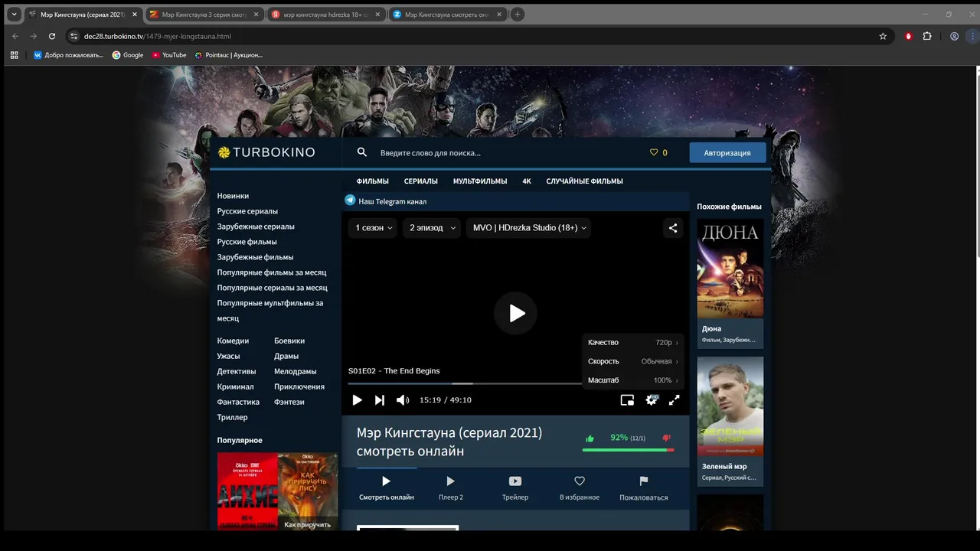Skip to next episode icon
Screen dimensions: 980x551
(x=380, y=400)
